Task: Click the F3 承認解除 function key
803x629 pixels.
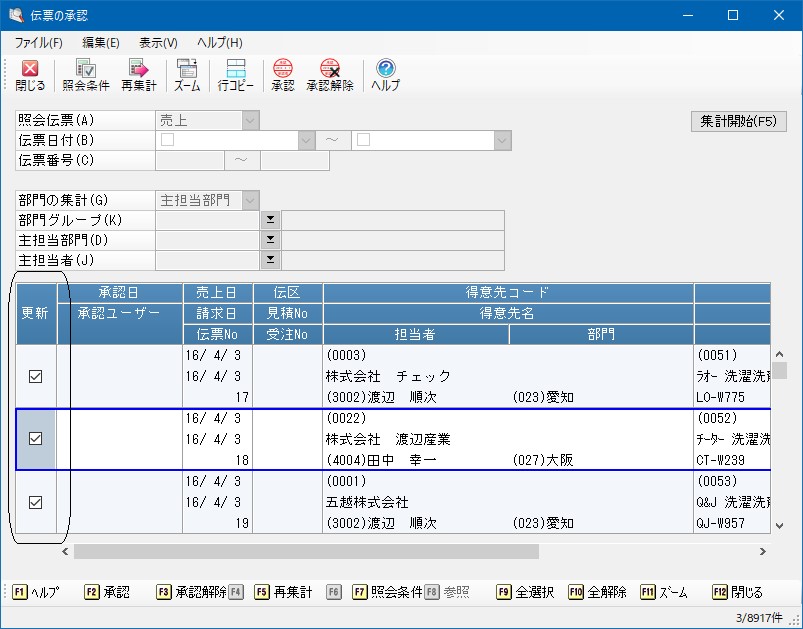Action: (x=192, y=592)
